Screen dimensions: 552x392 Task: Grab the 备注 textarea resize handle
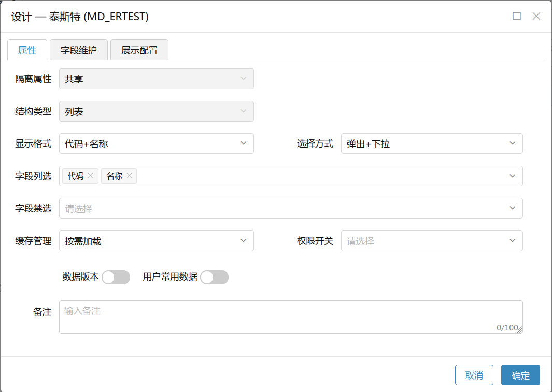point(520,330)
